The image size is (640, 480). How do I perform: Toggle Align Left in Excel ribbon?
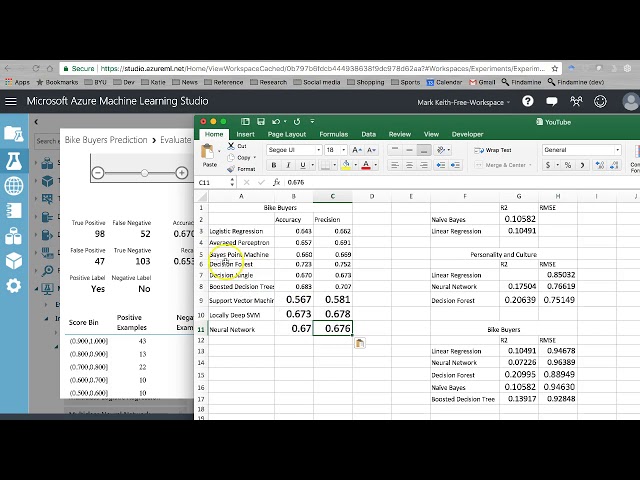(x=395, y=165)
